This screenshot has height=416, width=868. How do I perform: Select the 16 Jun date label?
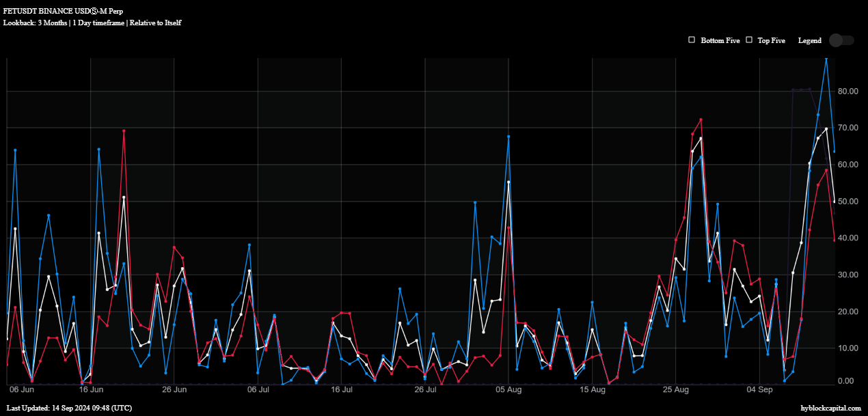point(91,389)
